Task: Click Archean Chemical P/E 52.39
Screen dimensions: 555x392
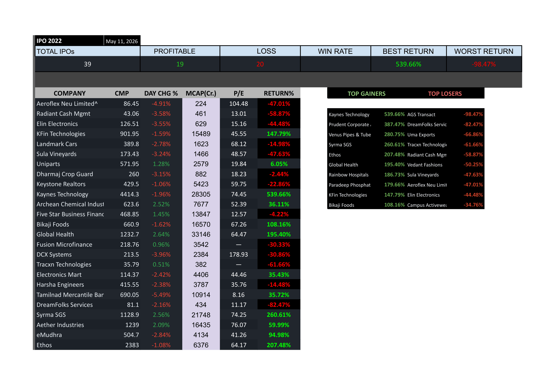Action: tap(238, 204)
